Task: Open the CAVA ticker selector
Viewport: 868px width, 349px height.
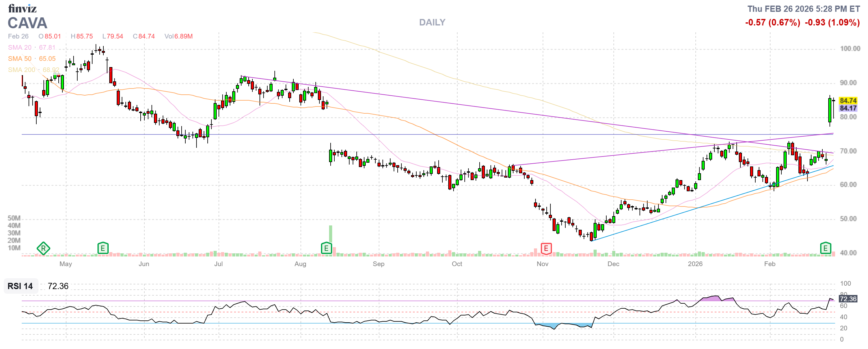Action: 27,23
